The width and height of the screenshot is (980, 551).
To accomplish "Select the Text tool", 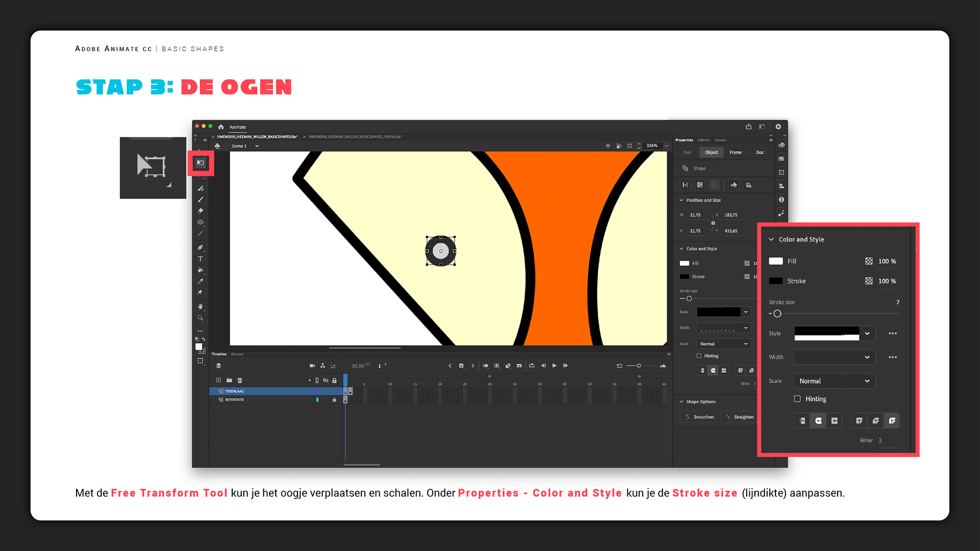I will pyautogui.click(x=201, y=259).
